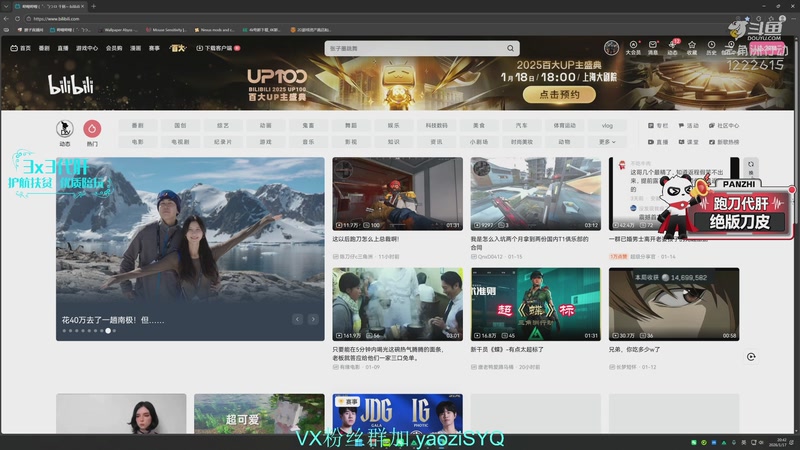This screenshot has width=800, height=450.
Task: Open Mouse Sensitivity bookmark
Action: [x=166, y=30]
